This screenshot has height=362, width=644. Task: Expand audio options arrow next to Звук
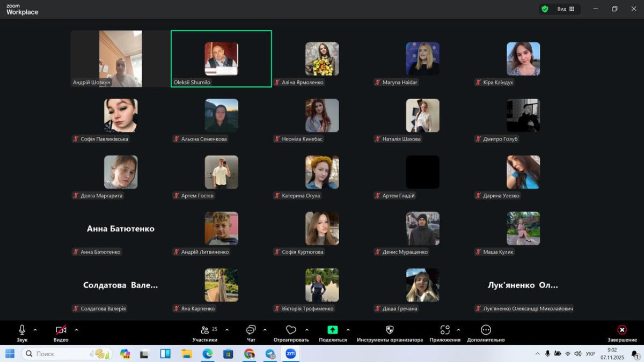click(35, 330)
